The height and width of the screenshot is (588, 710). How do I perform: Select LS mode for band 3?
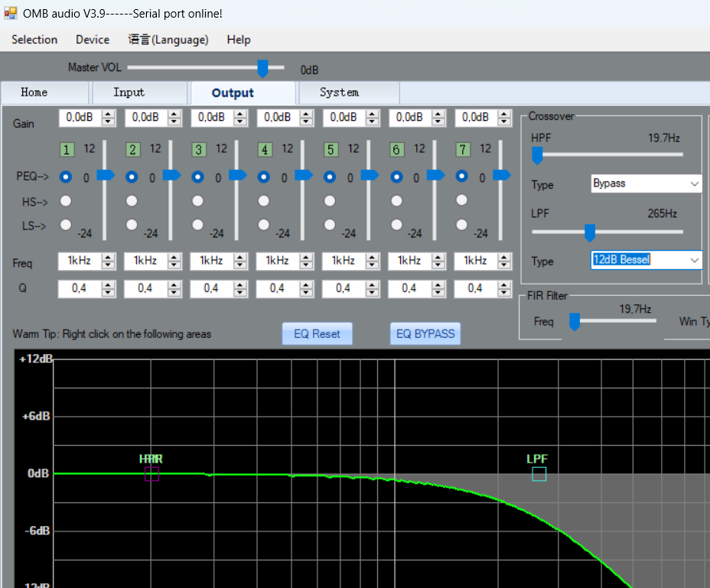click(x=198, y=225)
